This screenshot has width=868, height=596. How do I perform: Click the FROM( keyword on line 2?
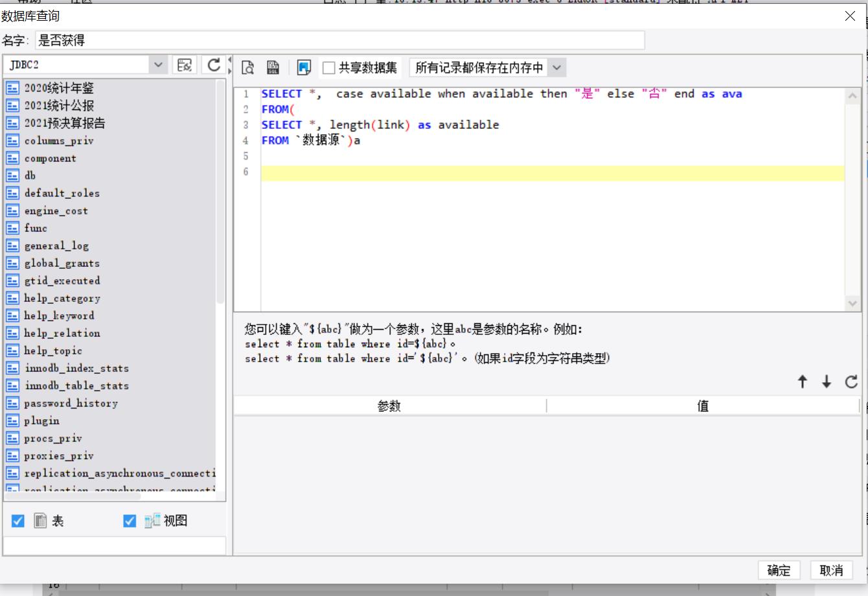(x=279, y=109)
